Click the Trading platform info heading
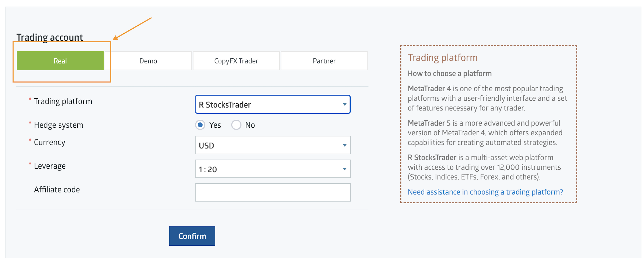The height and width of the screenshot is (258, 644). [442, 58]
